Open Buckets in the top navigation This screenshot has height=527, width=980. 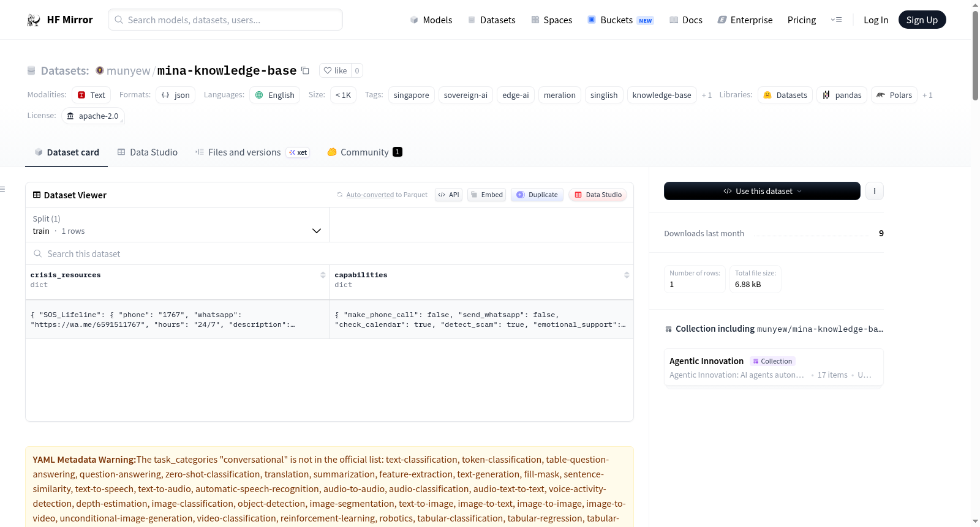pos(620,20)
